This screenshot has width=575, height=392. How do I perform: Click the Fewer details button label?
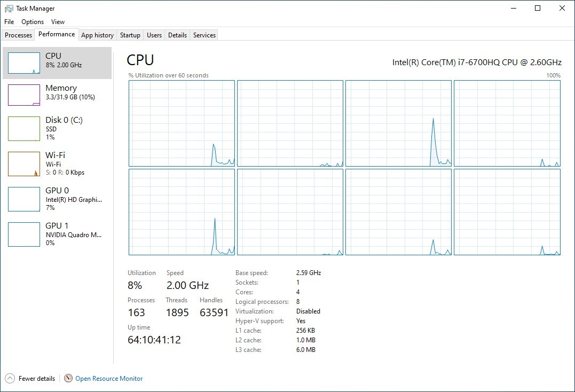[x=37, y=379]
